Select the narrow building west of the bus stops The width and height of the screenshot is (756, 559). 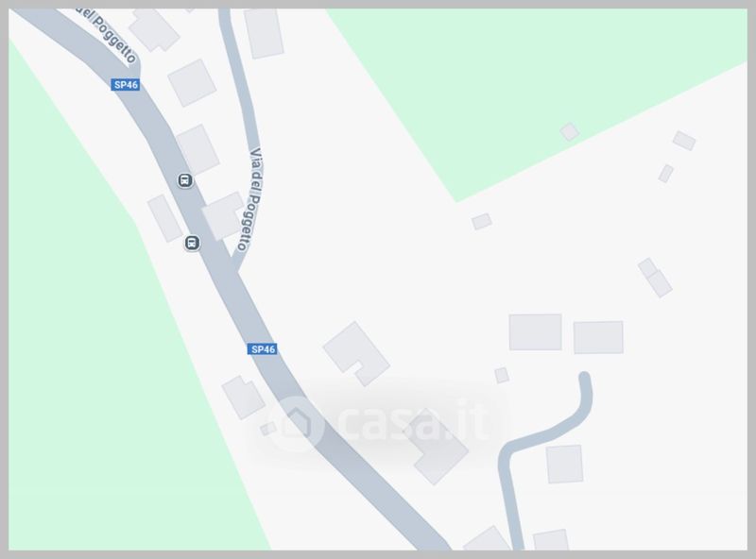[164, 218]
